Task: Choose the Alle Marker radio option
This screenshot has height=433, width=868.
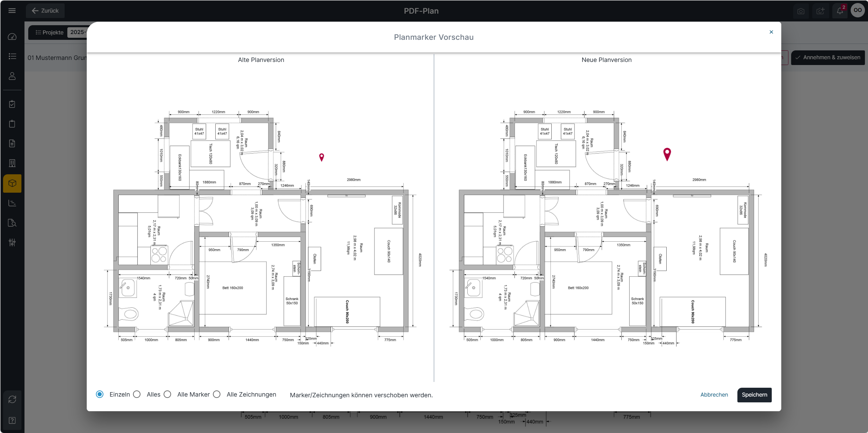Action: click(167, 394)
